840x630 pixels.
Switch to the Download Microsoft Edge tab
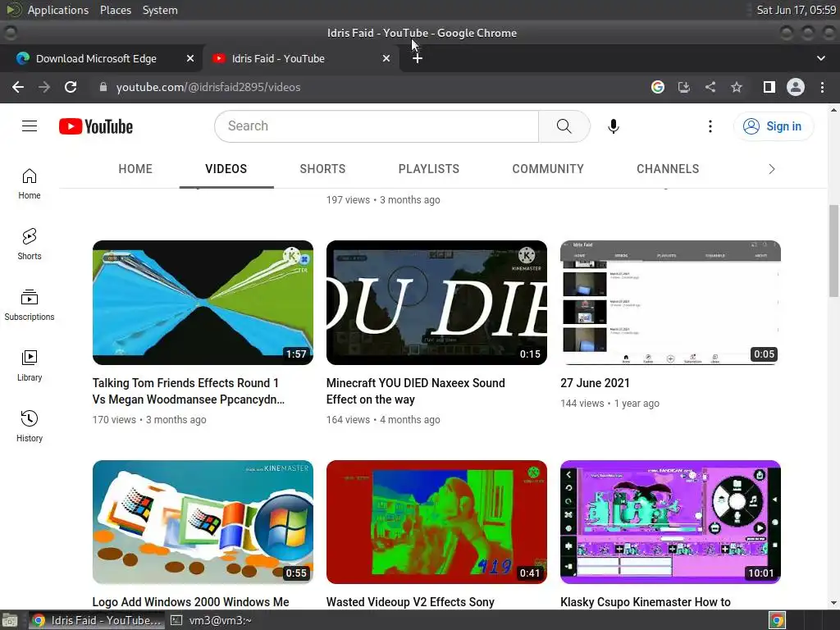(97, 58)
